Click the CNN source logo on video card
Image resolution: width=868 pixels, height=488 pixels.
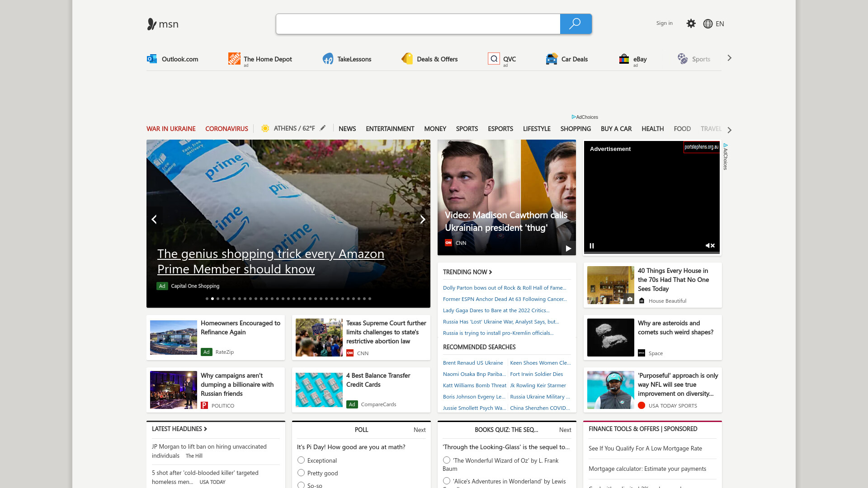pos(448,243)
